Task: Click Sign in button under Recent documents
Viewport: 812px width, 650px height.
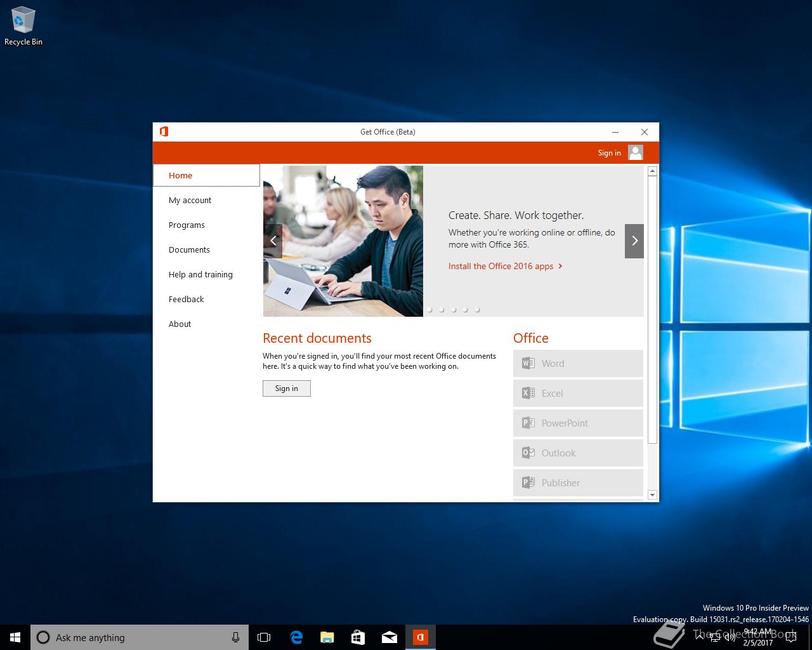Action: tap(287, 388)
